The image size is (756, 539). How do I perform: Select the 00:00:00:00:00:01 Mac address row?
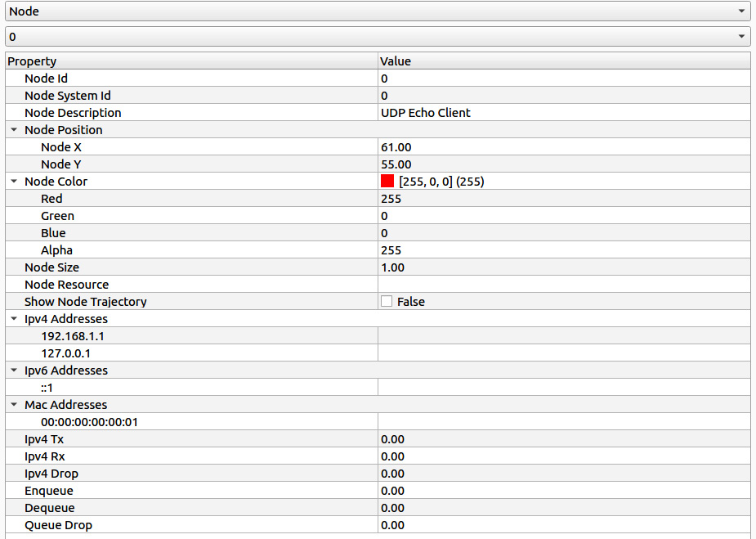point(378,422)
